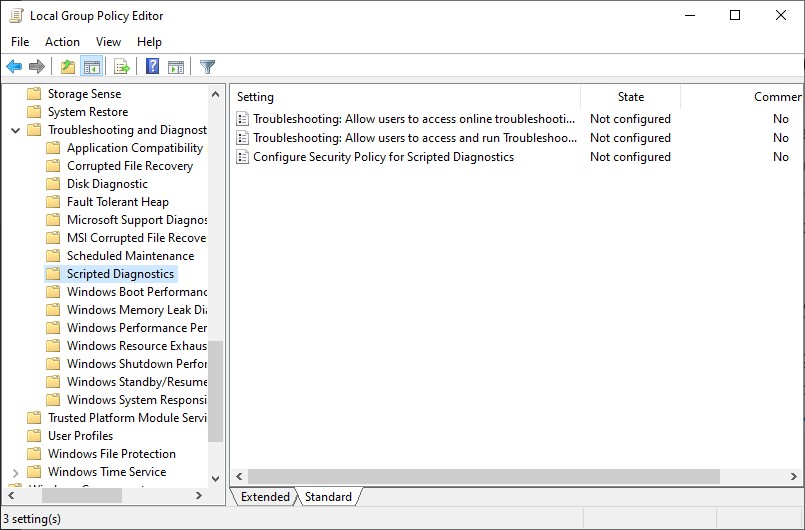Click the Export List toolbar icon
This screenshot has height=530, width=805.
click(x=122, y=66)
